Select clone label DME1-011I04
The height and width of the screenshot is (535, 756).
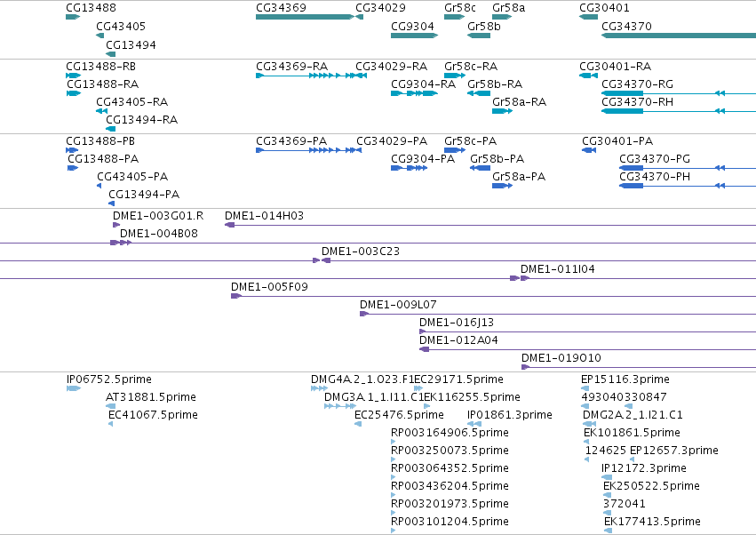(x=557, y=269)
